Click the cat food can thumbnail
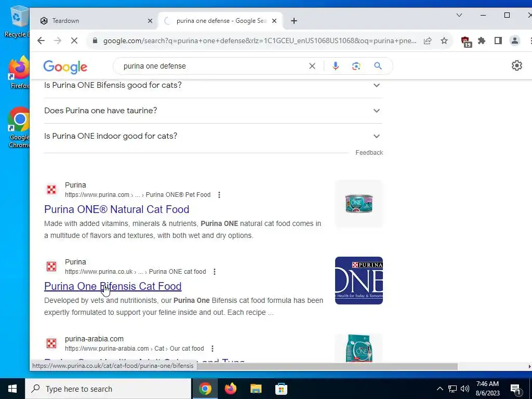Screen dimensions: 532x399 358,204
